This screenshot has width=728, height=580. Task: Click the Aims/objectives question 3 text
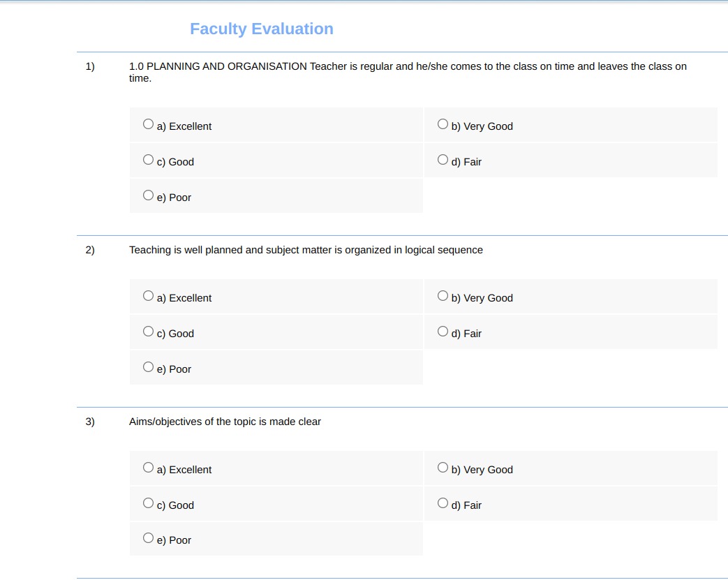point(225,422)
